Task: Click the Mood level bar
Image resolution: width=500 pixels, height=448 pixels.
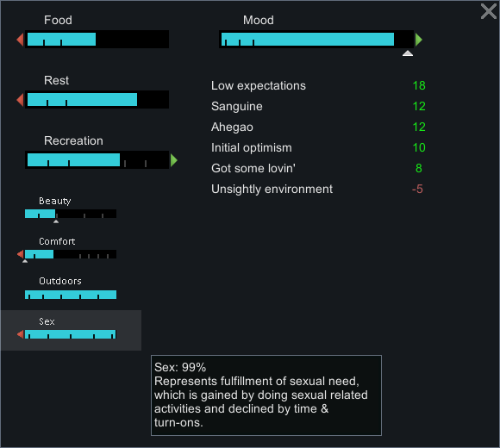Action: click(x=316, y=39)
